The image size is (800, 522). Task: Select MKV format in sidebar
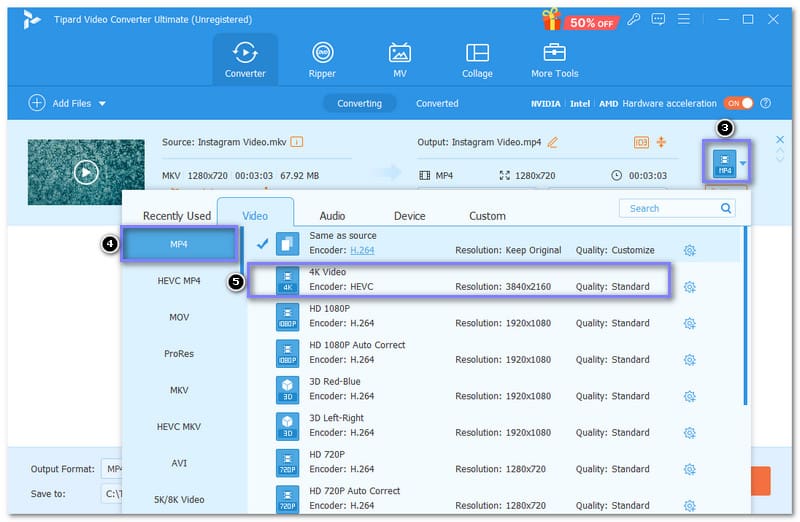click(179, 390)
